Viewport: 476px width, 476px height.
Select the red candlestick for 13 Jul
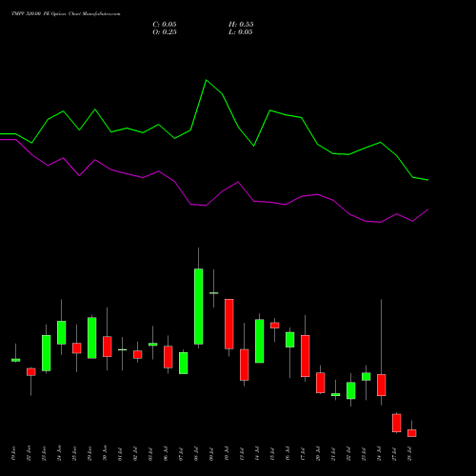coord(245,365)
